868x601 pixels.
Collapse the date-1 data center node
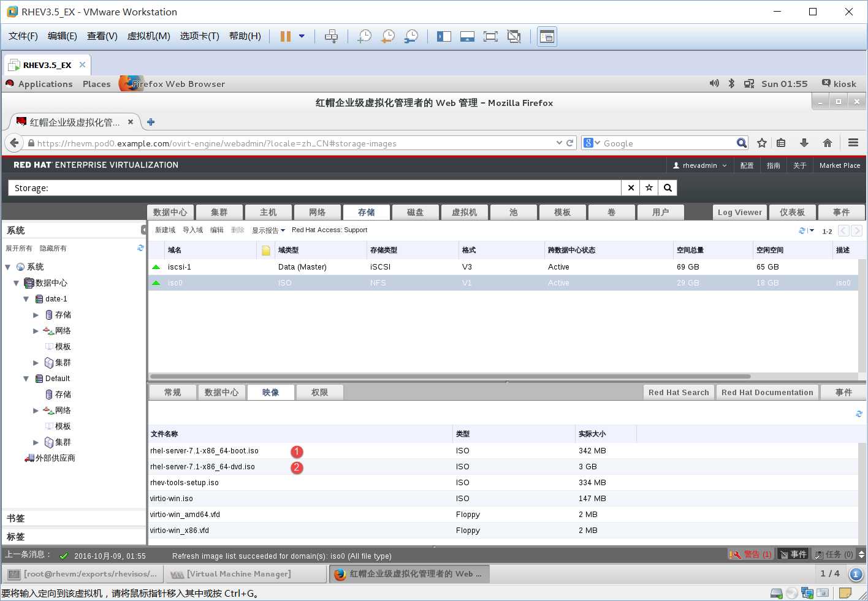click(26, 299)
